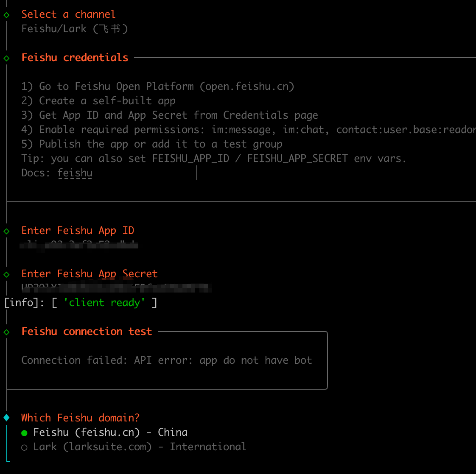Click the 'client ready' info message
Viewport: 476px width, 474px height.
104,303
